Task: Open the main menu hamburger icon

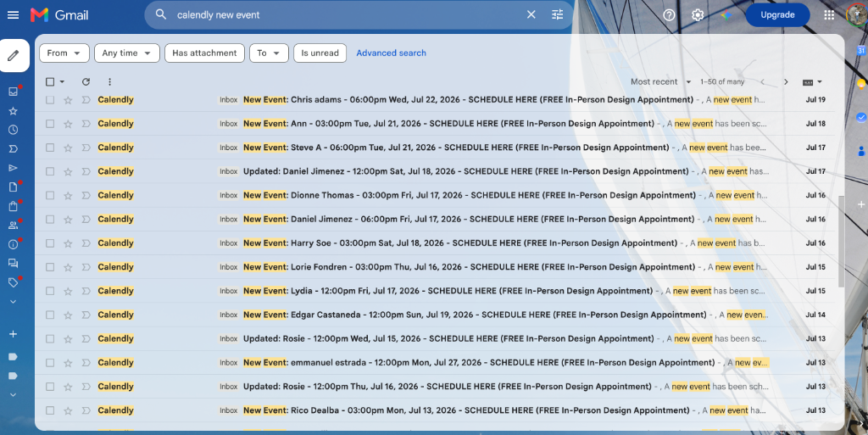Action: pos(14,15)
